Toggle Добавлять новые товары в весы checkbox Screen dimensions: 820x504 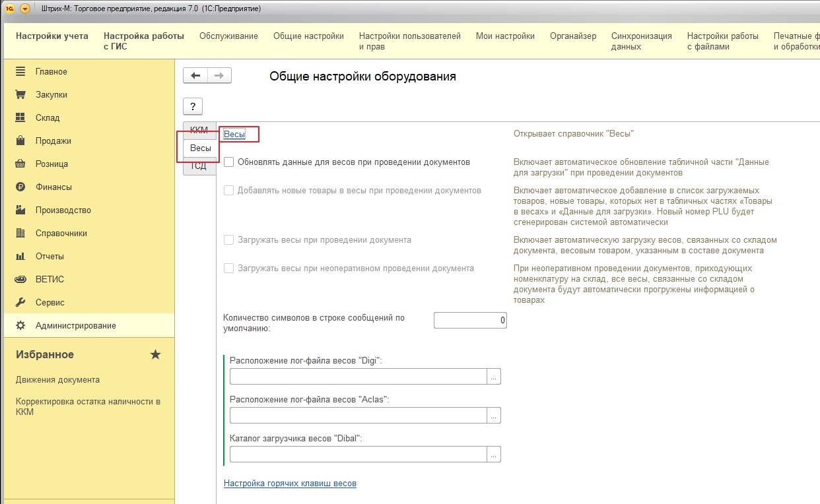[229, 191]
